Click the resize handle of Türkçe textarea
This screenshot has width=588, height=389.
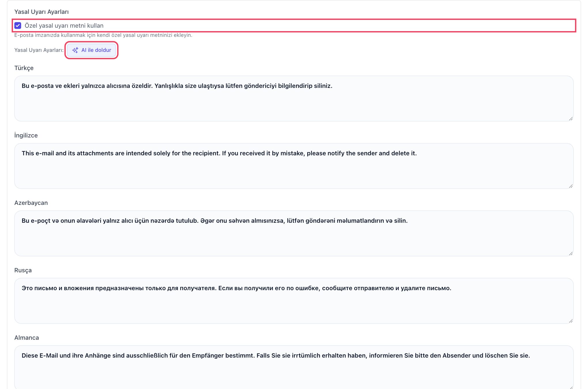571,118
